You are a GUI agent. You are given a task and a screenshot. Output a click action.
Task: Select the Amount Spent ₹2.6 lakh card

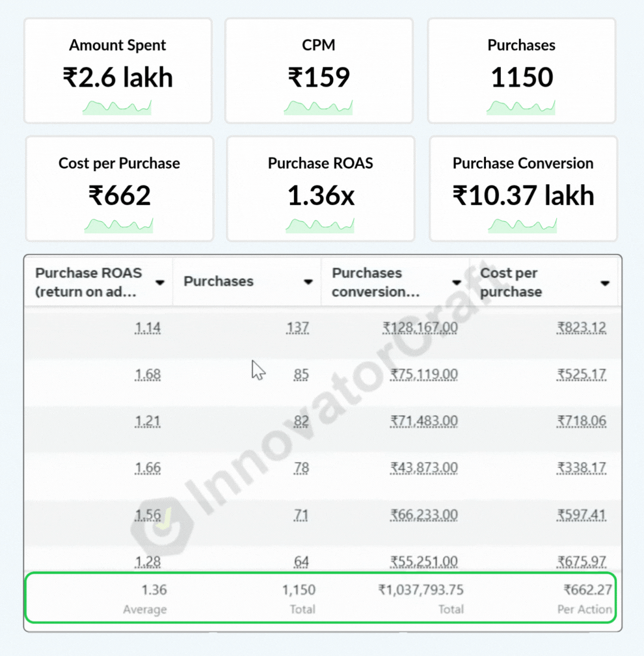pos(118,70)
